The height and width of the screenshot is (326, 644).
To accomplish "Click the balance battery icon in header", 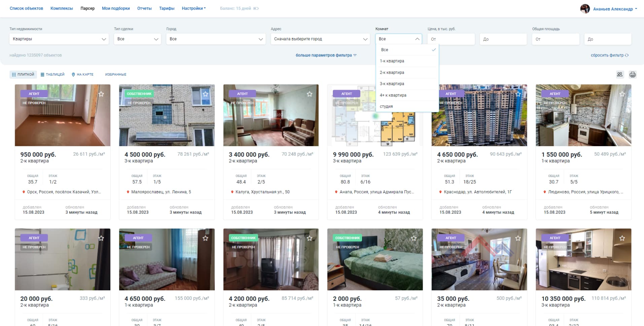I will pyautogui.click(x=256, y=8).
